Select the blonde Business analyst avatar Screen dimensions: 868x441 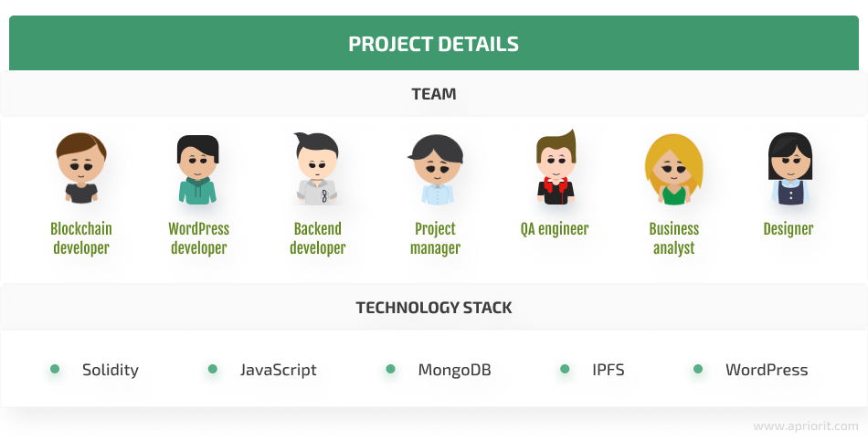tap(673, 169)
